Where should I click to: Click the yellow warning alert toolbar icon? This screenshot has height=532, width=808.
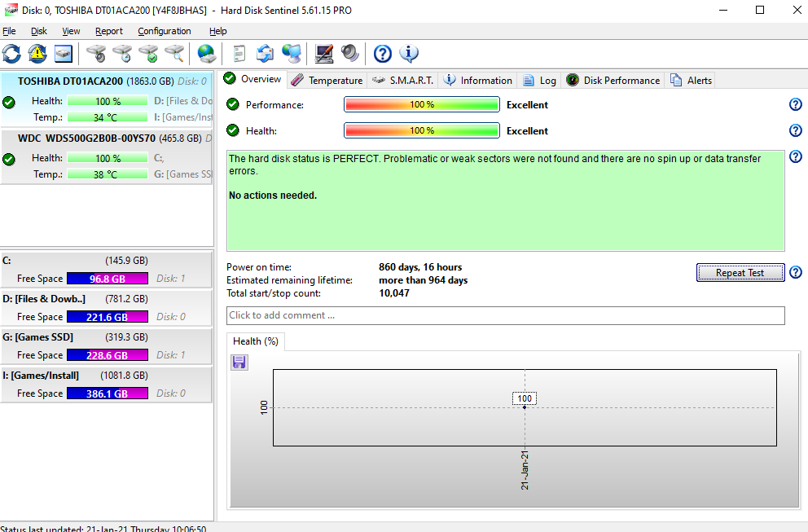[x=37, y=54]
